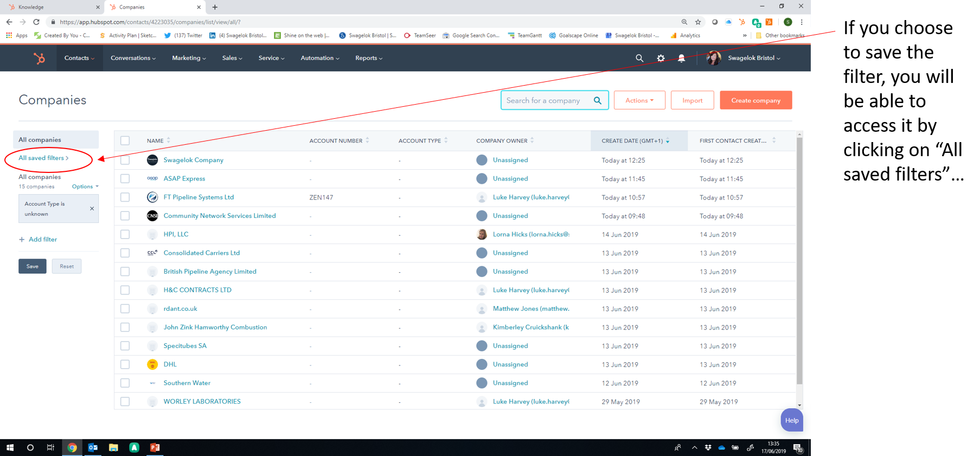Click Windows Start button
The width and height of the screenshot is (980, 456).
pos(10,447)
